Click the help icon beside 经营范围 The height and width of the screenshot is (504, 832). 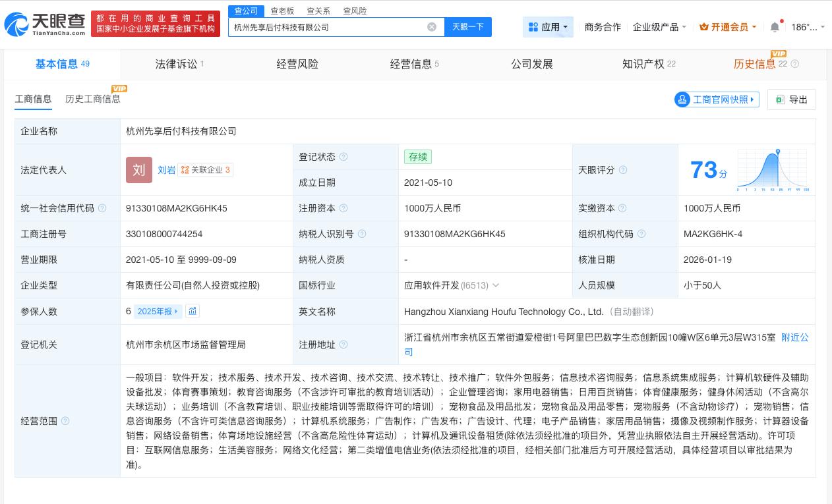coord(65,421)
